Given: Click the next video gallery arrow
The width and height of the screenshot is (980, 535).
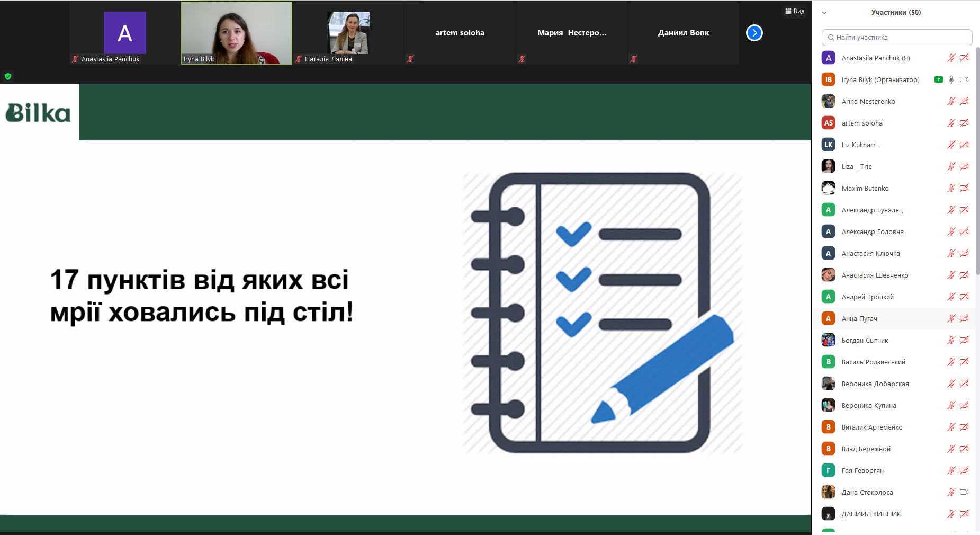Looking at the screenshot, I should click(754, 33).
